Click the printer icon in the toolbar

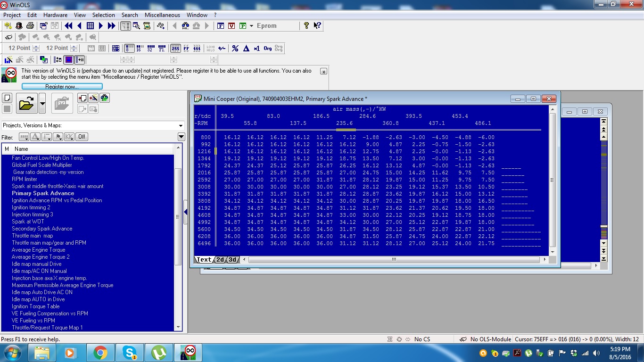click(x=30, y=26)
